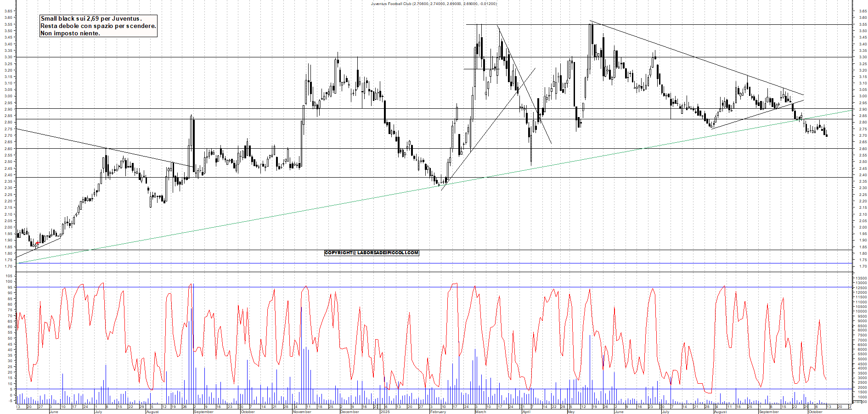Viewport: 868px width, 414px height.
Task: Click the 3.30 price label on right axis
Action: 862,57
